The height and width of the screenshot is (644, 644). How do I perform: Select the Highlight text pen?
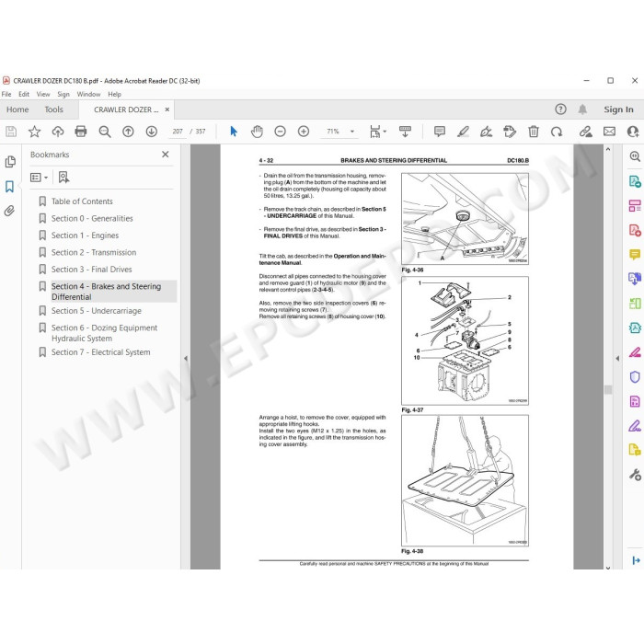(463, 132)
